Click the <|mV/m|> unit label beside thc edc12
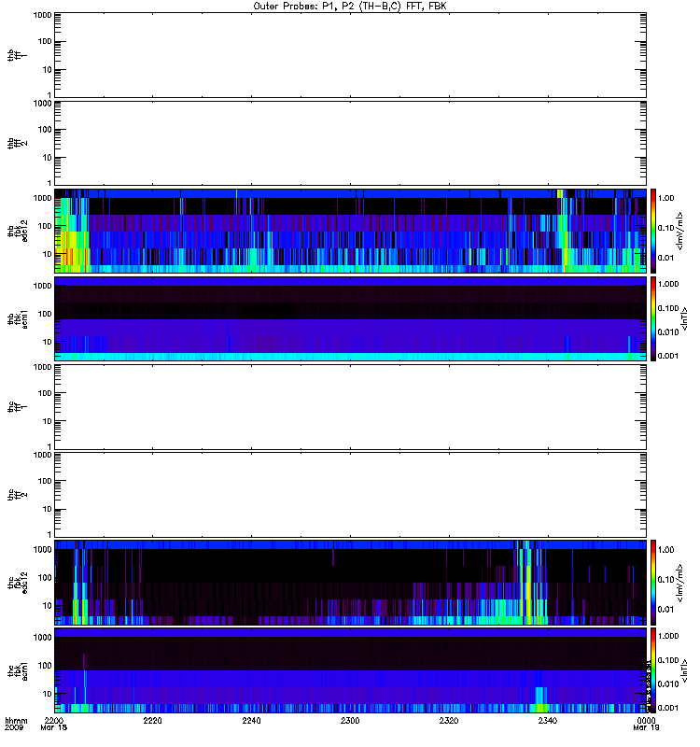The height and width of the screenshot is (747, 700). click(x=679, y=583)
